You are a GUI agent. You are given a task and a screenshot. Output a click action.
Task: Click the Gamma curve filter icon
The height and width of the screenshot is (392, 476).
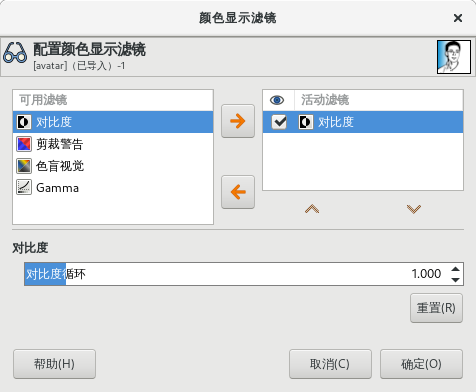[24, 188]
